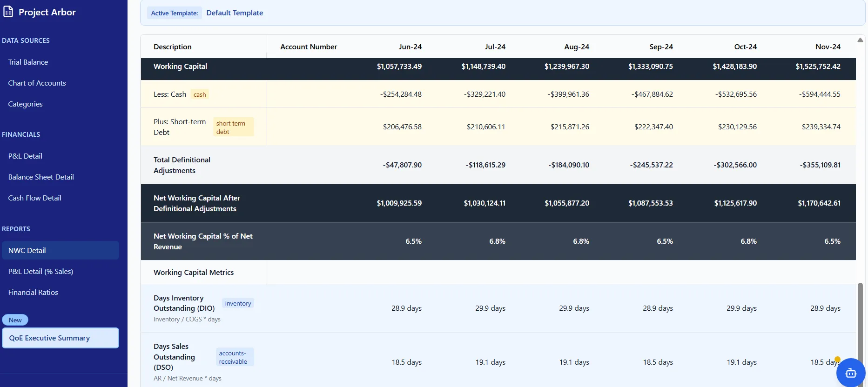Open Financial Ratios report
Image resolution: width=868 pixels, height=387 pixels.
tap(33, 292)
